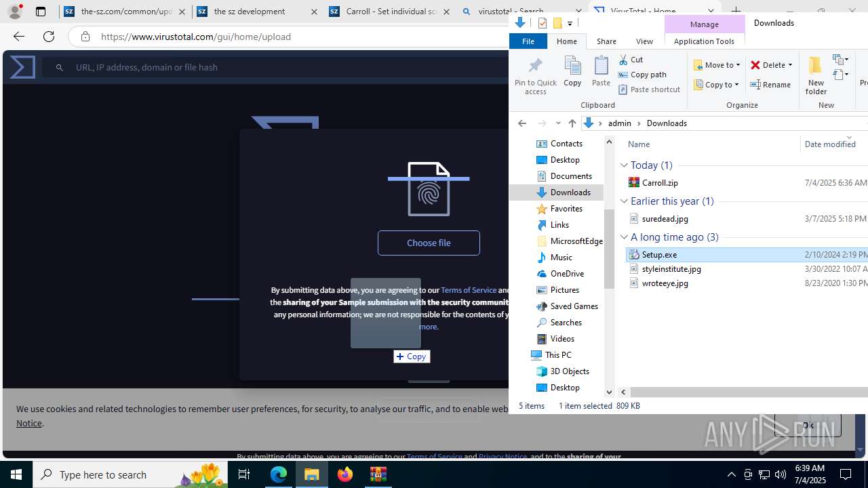Click the browser back arrow

tap(18, 37)
